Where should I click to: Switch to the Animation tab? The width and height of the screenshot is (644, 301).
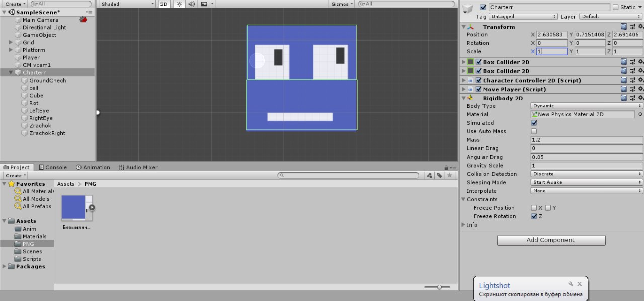[93, 167]
